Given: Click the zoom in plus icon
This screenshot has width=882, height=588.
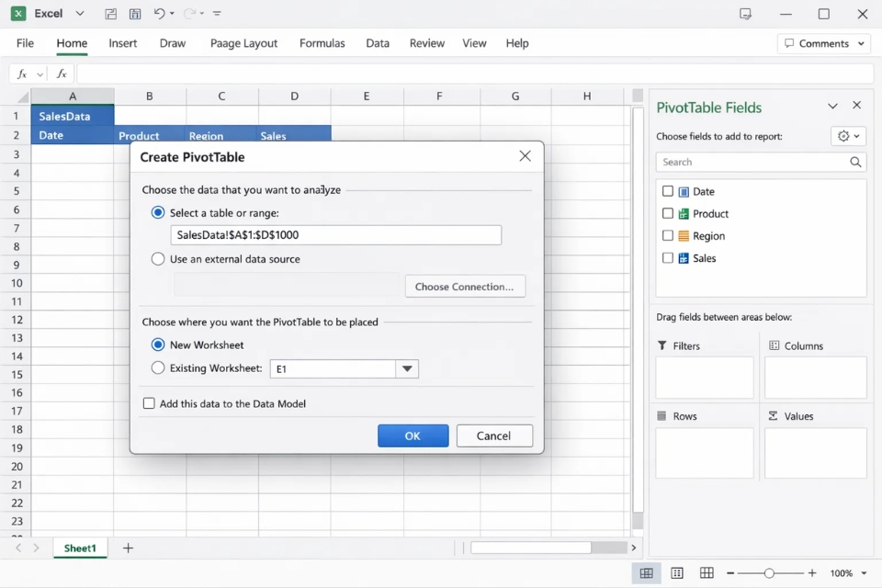Looking at the screenshot, I should click(x=811, y=573).
